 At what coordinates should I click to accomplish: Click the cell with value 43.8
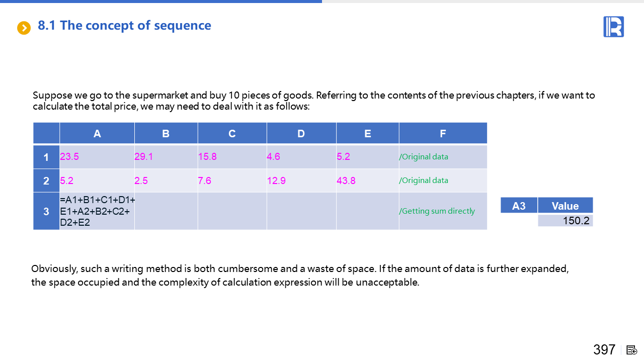(346, 180)
